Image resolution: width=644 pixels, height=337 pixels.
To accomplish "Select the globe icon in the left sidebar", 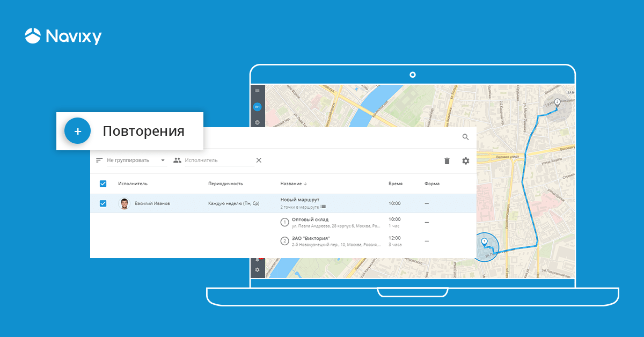I will 258,121.
